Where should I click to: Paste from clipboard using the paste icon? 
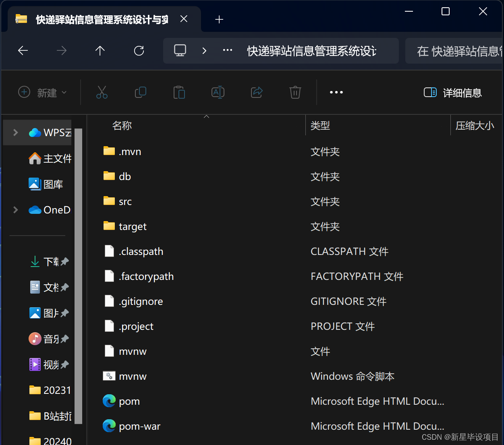[x=179, y=92]
